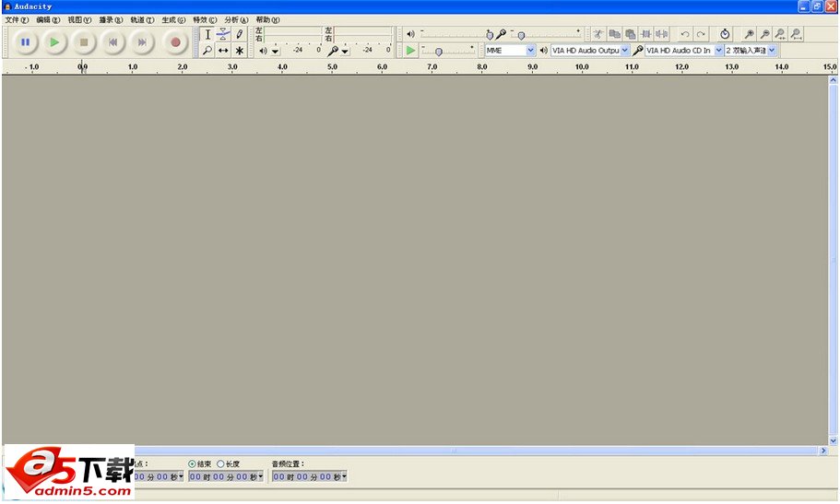Click the Paste icon in edit toolbar
This screenshot has width=840, height=504.
631,34
